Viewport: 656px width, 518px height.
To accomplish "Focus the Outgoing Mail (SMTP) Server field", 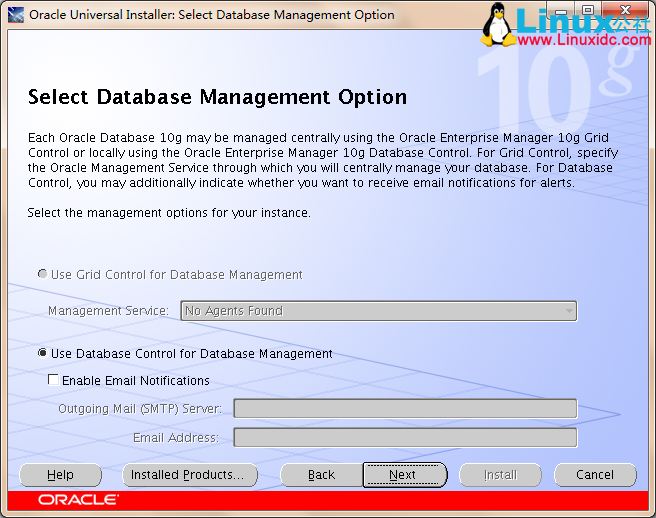I will coord(405,408).
